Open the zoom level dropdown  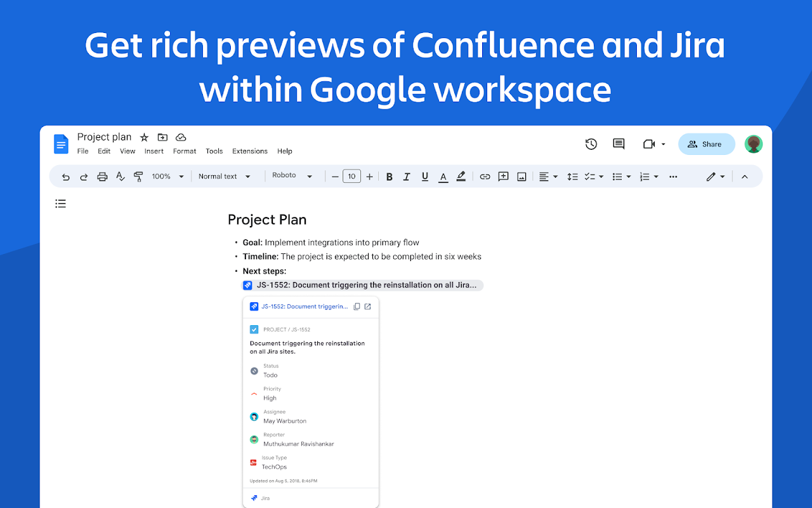[167, 177]
